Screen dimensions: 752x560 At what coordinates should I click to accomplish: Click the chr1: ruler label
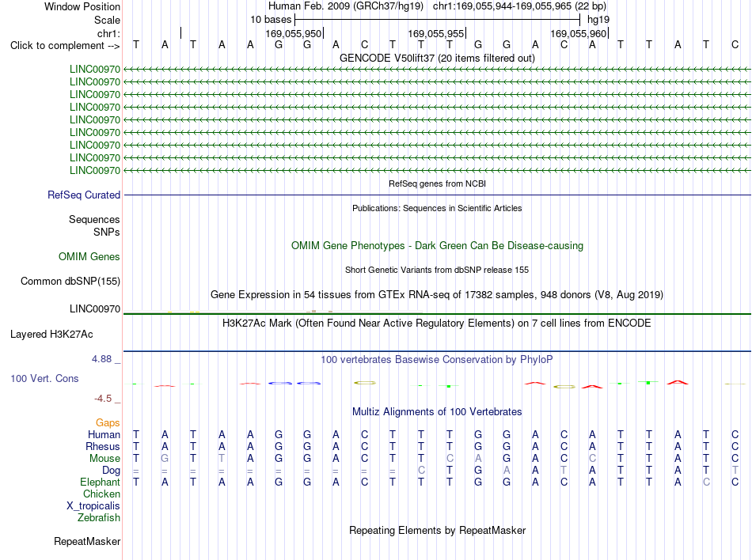[108, 33]
